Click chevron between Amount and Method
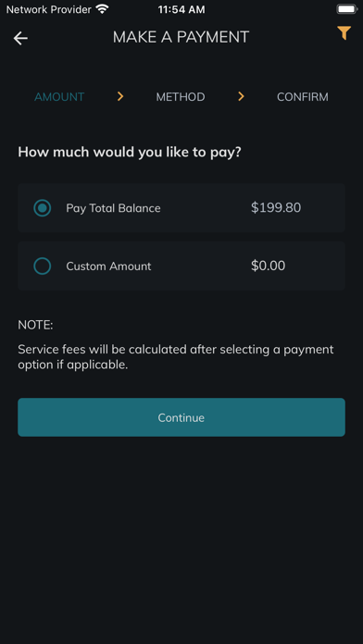Screen dimensions: 363x644 120,96
